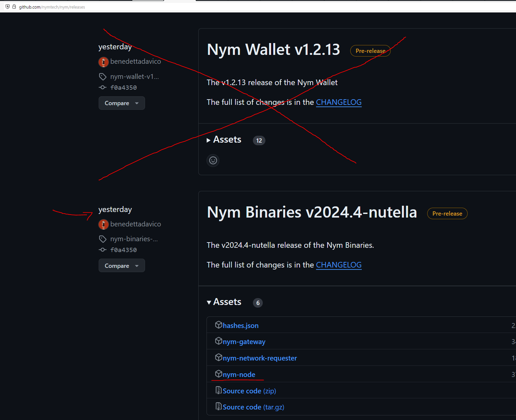This screenshot has width=516, height=420.
Task: Click the 6 assets count badge
Action: click(258, 303)
